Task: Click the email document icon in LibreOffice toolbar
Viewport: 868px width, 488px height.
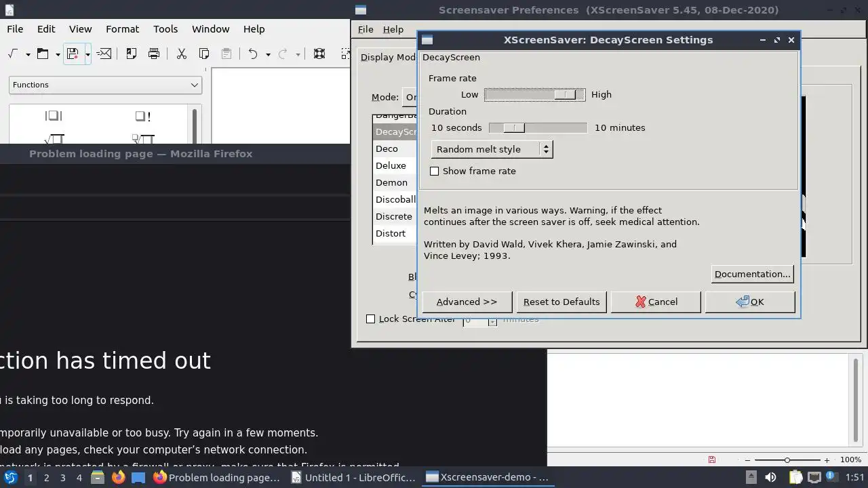Action: [104, 54]
